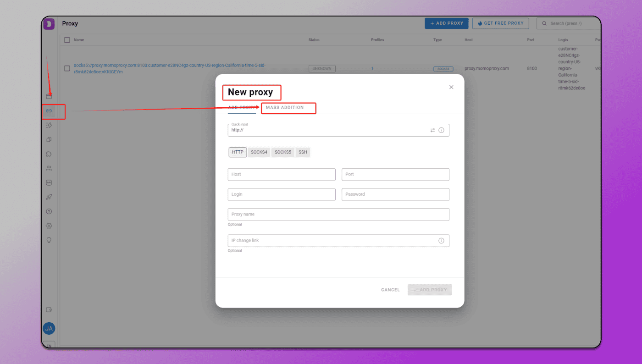Screen dimensions: 642x364
Task: Switch to the Add Proxy tab
Action: [242, 108]
